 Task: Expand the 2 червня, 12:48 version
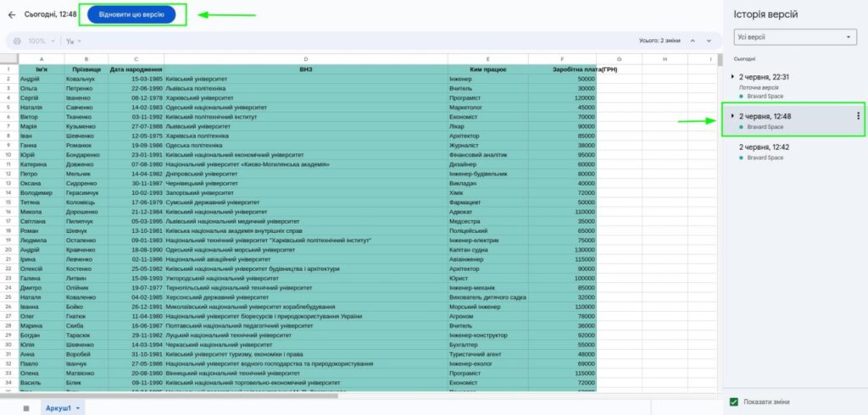[733, 116]
